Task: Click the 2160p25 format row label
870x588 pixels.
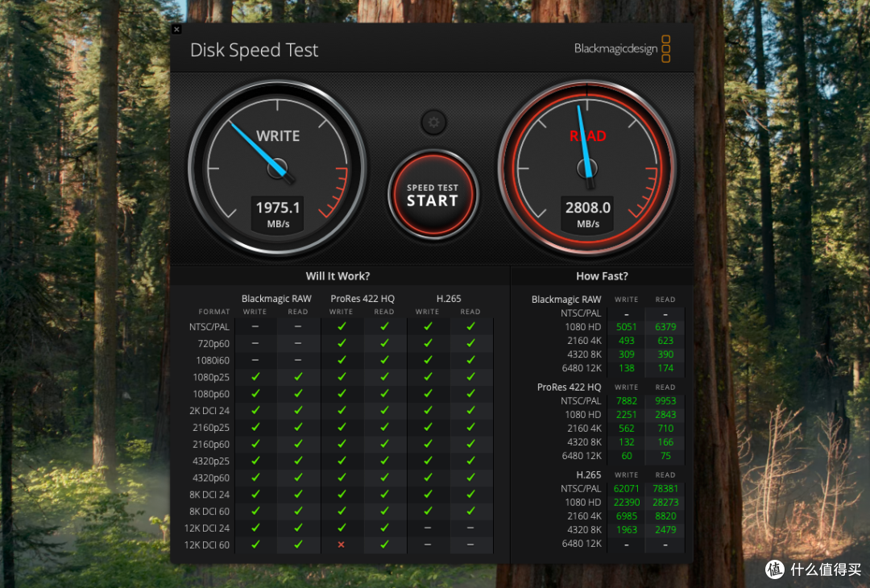Action: [x=211, y=428]
